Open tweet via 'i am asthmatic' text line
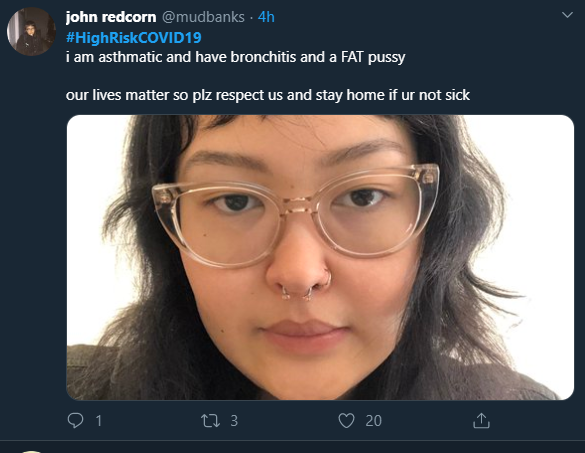Viewport: 585px width, 453px height. click(235, 57)
